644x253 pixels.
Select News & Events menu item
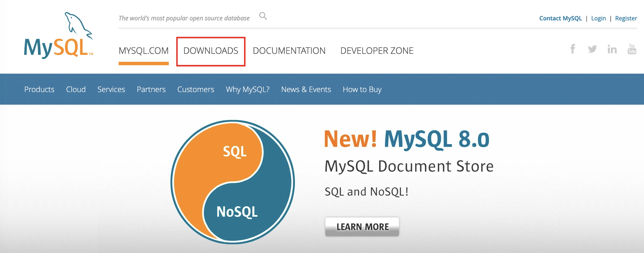(x=306, y=89)
